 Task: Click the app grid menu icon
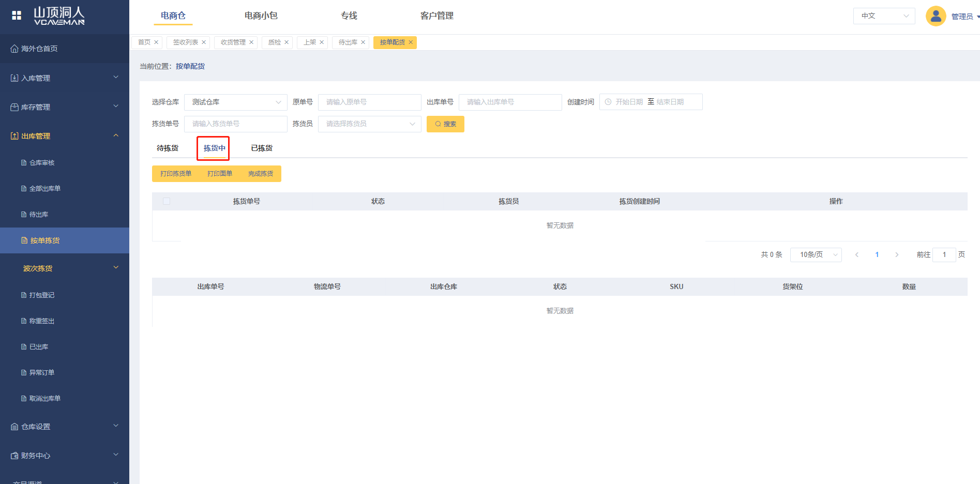[x=17, y=16]
